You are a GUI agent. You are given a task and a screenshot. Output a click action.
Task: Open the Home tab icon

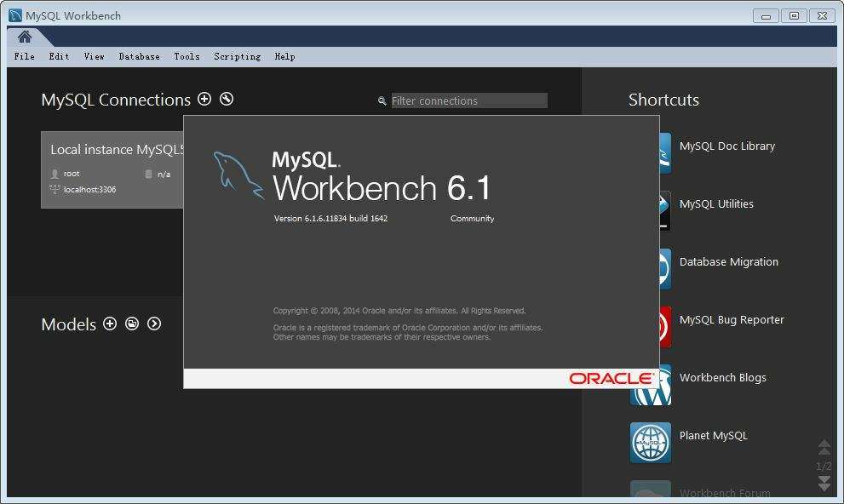coord(25,37)
